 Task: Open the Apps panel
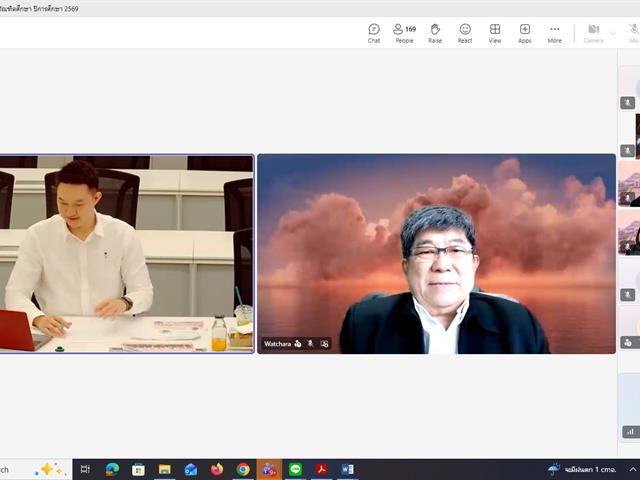coord(525,33)
